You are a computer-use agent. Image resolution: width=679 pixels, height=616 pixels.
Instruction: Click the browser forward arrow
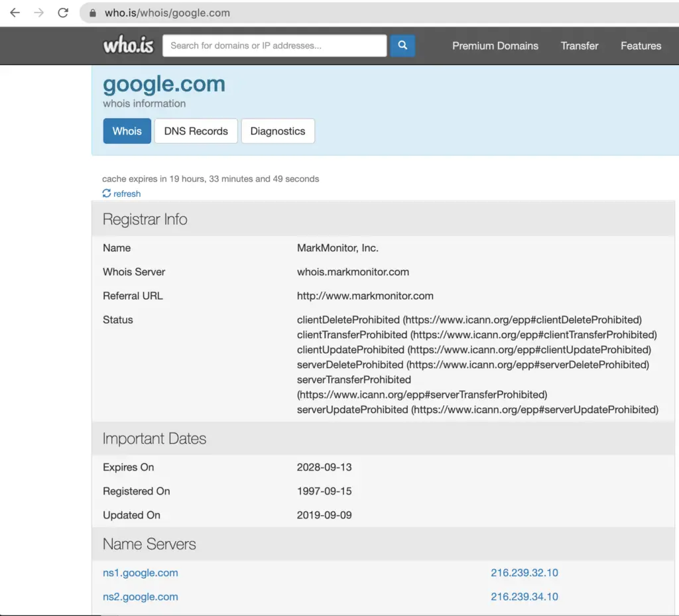pyautogui.click(x=39, y=13)
